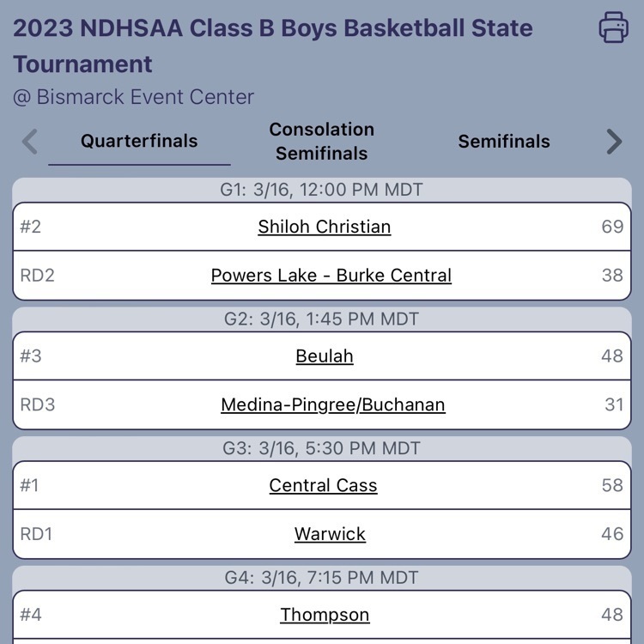Open Shiloh Christian team link
644x644 pixels.
(324, 227)
